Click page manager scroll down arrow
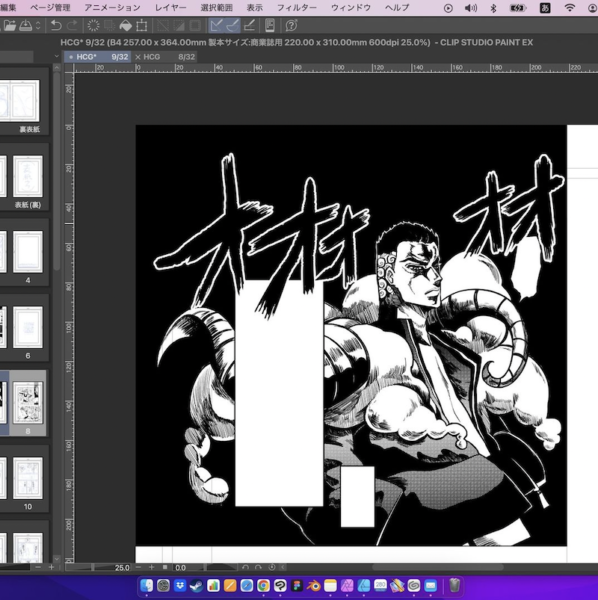The width and height of the screenshot is (598, 600). pos(57,559)
